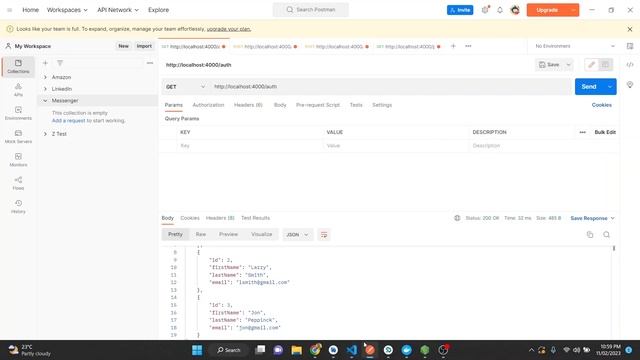Open the Cookies link
The width and height of the screenshot is (640, 360).
[x=602, y=105]
